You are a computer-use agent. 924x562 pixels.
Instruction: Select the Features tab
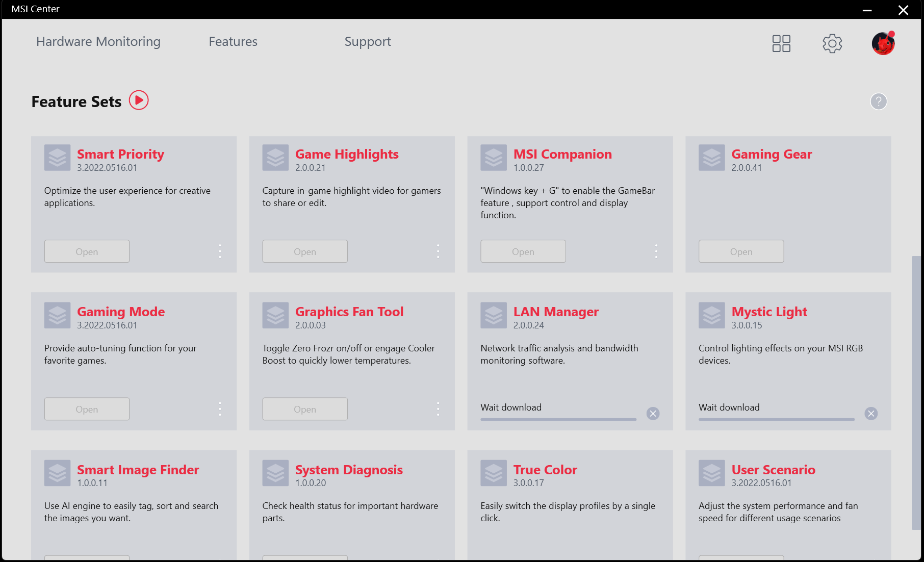click(233, 42)
